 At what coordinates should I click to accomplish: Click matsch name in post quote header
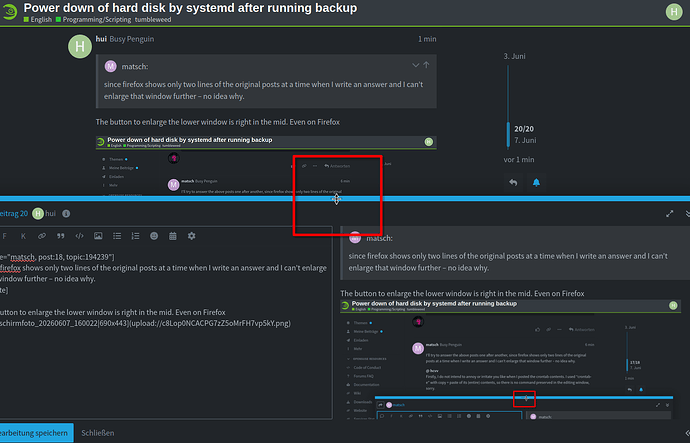coord(135,66)
